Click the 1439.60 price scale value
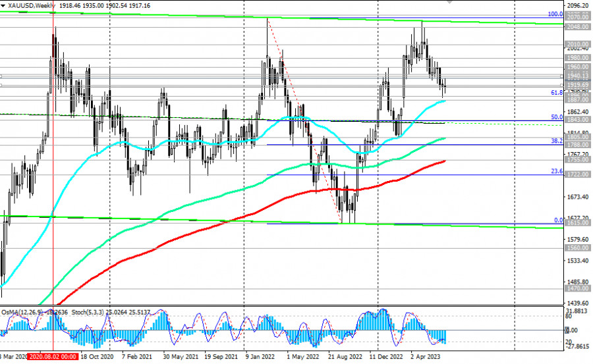Image resolution: width=593 pixels, height=364 pixels. [578, 303]
